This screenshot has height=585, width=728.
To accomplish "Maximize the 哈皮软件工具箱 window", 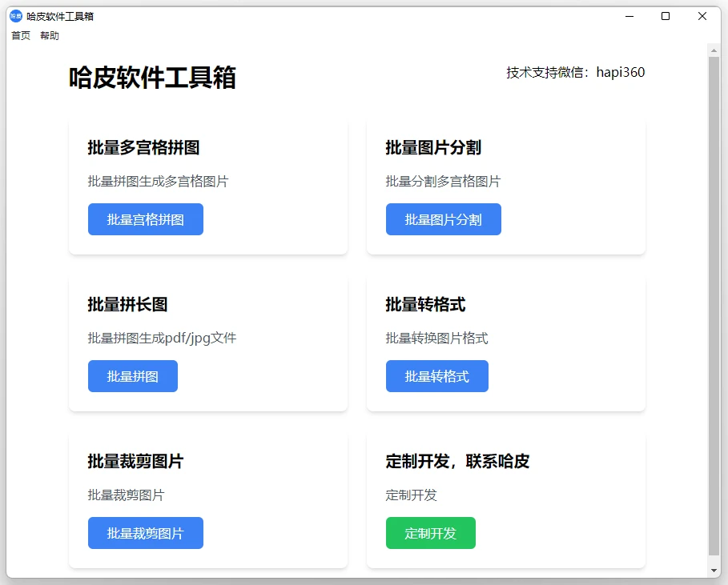I will [x=666, y=16].
